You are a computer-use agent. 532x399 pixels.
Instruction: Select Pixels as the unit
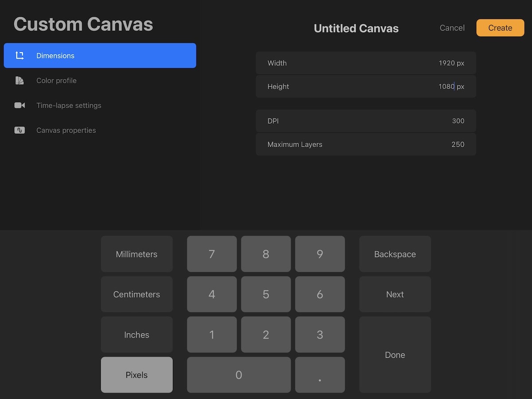137,375
